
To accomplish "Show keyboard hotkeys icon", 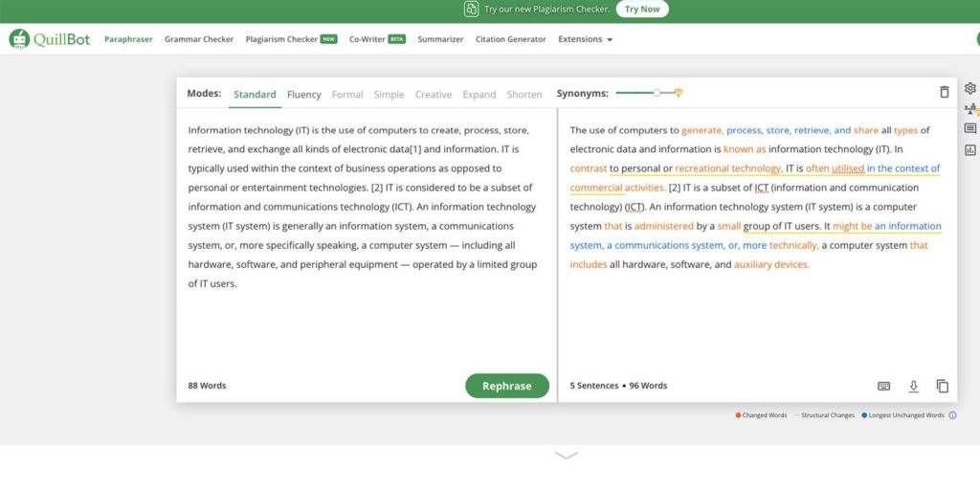I will coord(883,387).
